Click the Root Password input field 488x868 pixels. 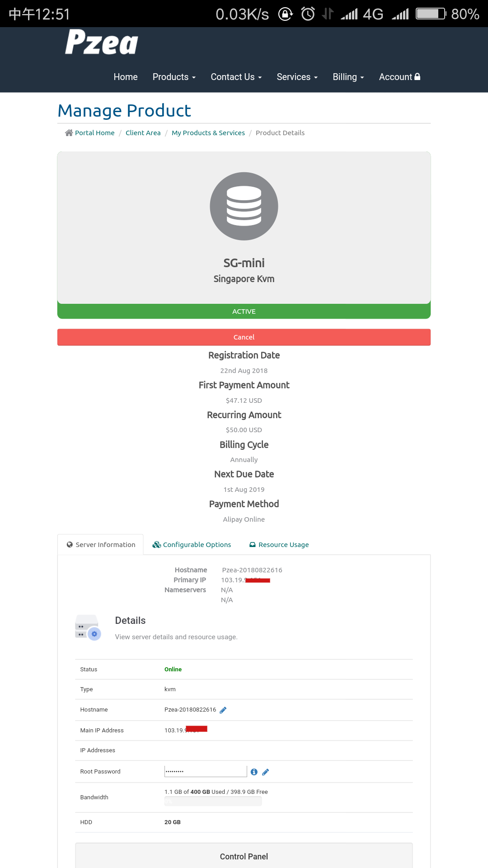coord(206,771)
